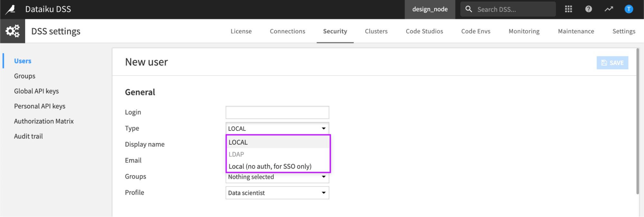Viewport: 644px width, 217px height.
Task: Open the user profile avatar T
Action: [629, 9]
